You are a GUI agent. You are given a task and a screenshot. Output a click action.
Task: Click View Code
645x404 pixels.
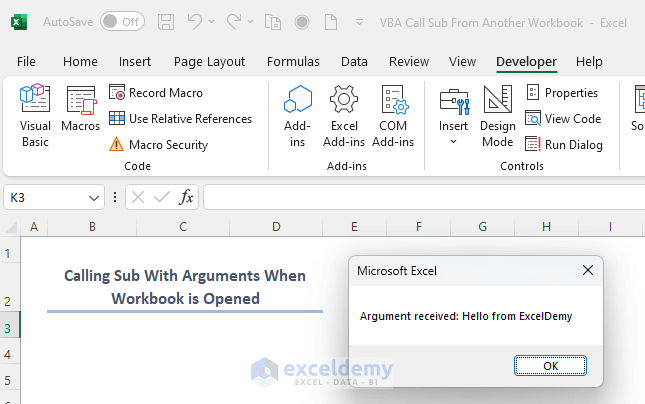(563, 118)
